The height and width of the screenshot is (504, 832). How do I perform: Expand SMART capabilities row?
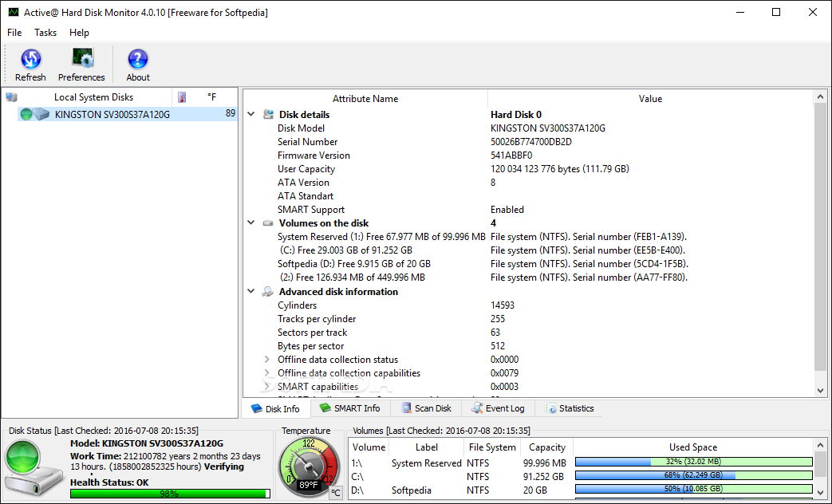[267, 387]
